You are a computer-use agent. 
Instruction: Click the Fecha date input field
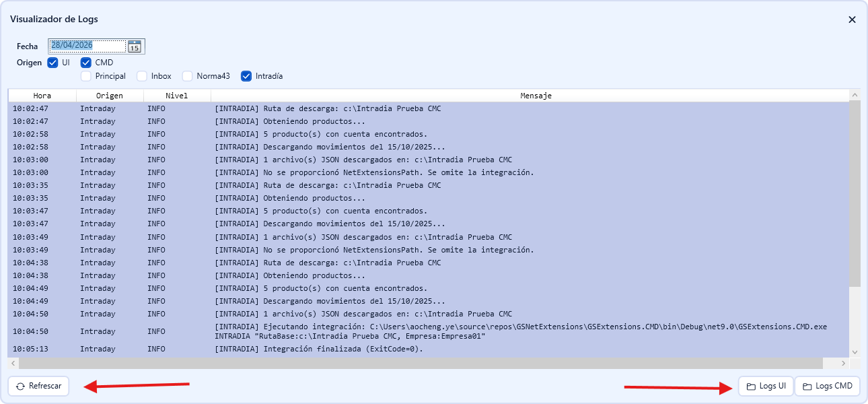pyautogui.click(x=87, y=46)
